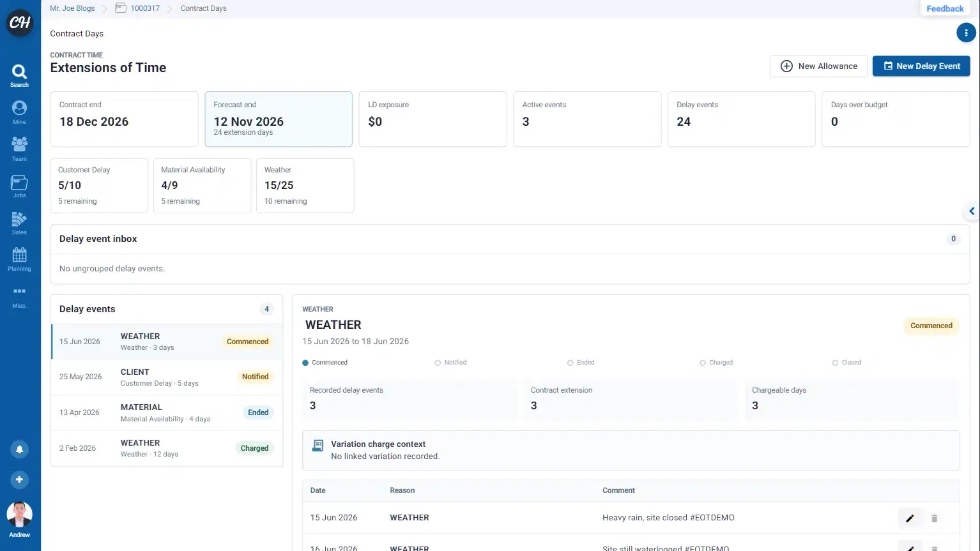Open Sales from the sidebar
This screenshot has height=551, width=980.
tap(19, 223)
